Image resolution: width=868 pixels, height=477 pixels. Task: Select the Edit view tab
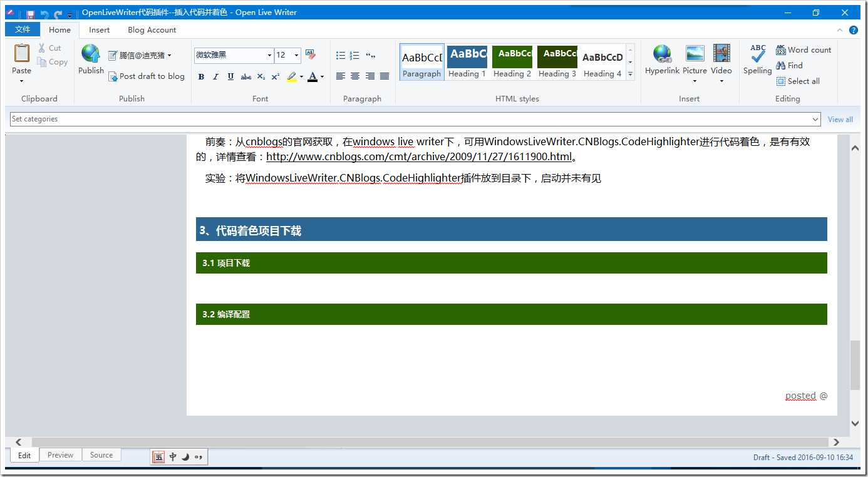point(24,455)
